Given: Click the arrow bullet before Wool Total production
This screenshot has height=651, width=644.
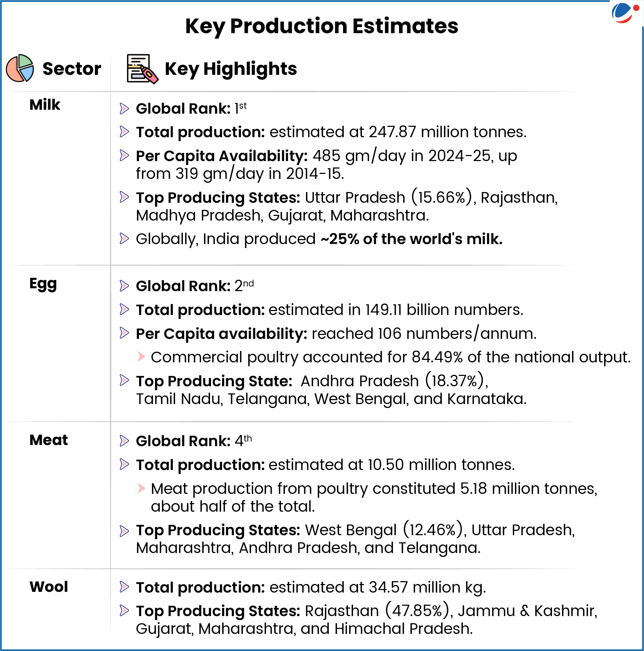Looking at the screenshot, I should pos(124,587).
